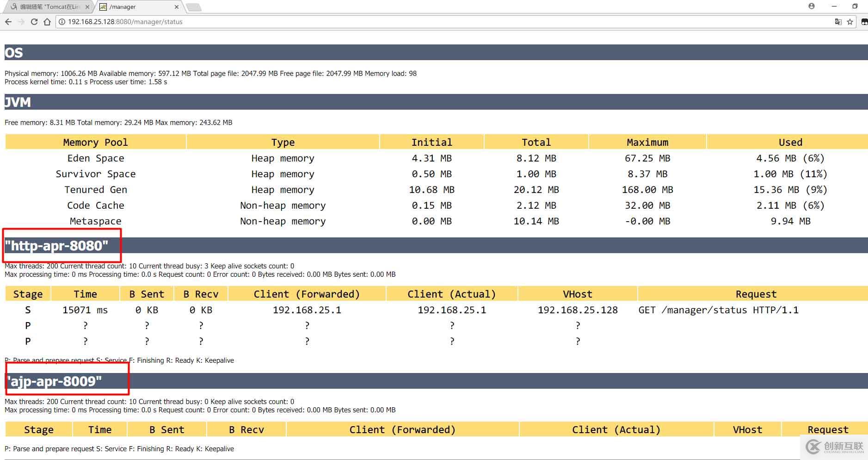Screen dimensions: 868x460
Task: Switch to the 编辑随笔 Tomcat tab
Action: coord(49,7)
